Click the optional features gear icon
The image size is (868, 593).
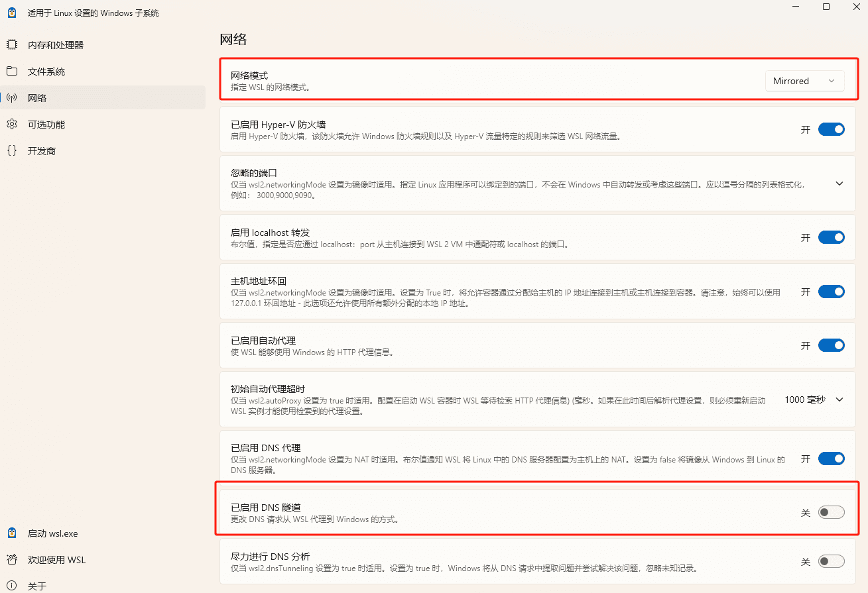click(11, 125)
